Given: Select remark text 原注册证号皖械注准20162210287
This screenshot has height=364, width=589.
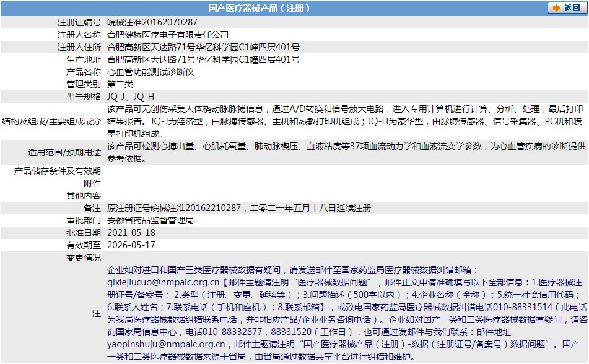Looking at the screenshot, I should pyautogui.click(x=174, y=208).
